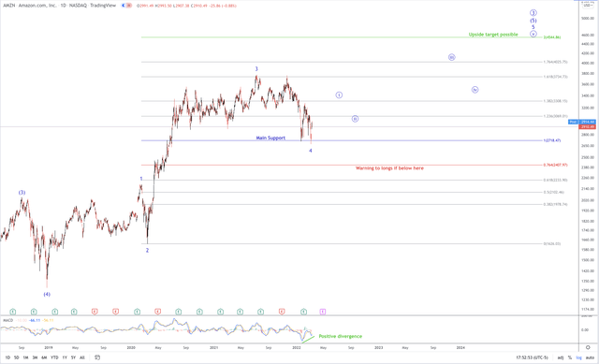599x364 pixels.
Task: Click the circled i wave label
Action: [x=339, y=95]
